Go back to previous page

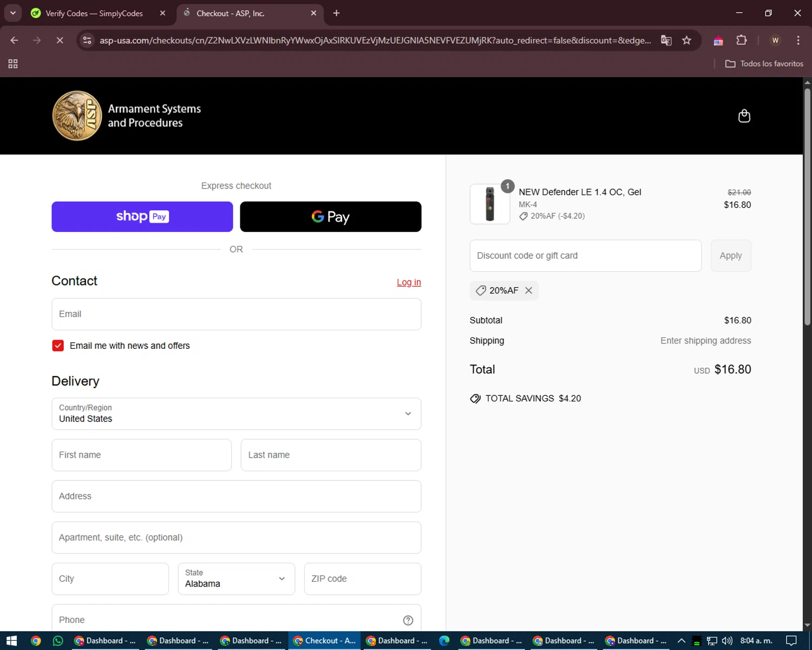[x=14, y=40]
